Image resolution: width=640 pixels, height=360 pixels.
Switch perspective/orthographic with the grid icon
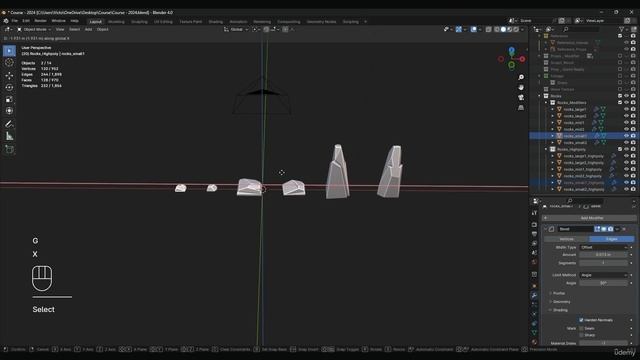pyautogui.click(x=521, y=108)
